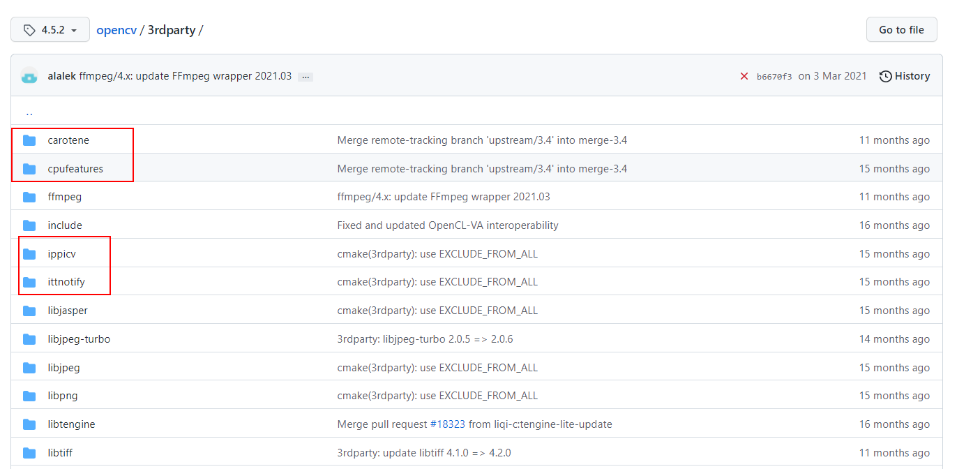Open alalek's avatar profile
980x469 pixels.
[29, 76]
